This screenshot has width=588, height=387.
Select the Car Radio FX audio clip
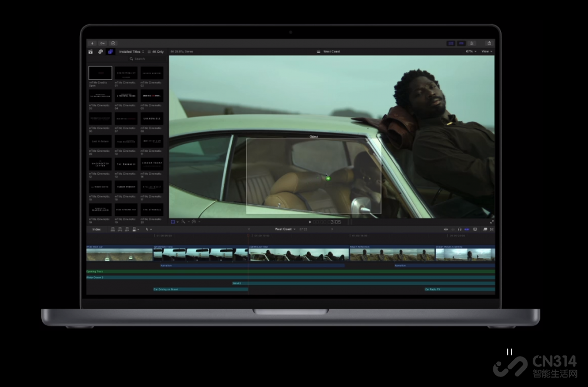click(459, 289)
